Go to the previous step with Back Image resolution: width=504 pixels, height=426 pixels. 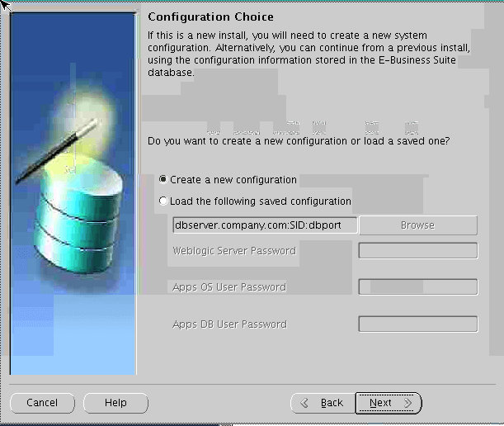click(322, 403)
